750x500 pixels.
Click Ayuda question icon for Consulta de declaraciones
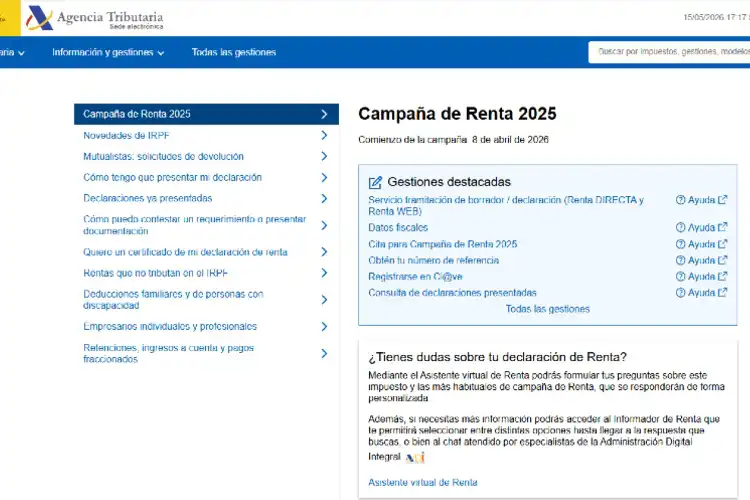681,293
